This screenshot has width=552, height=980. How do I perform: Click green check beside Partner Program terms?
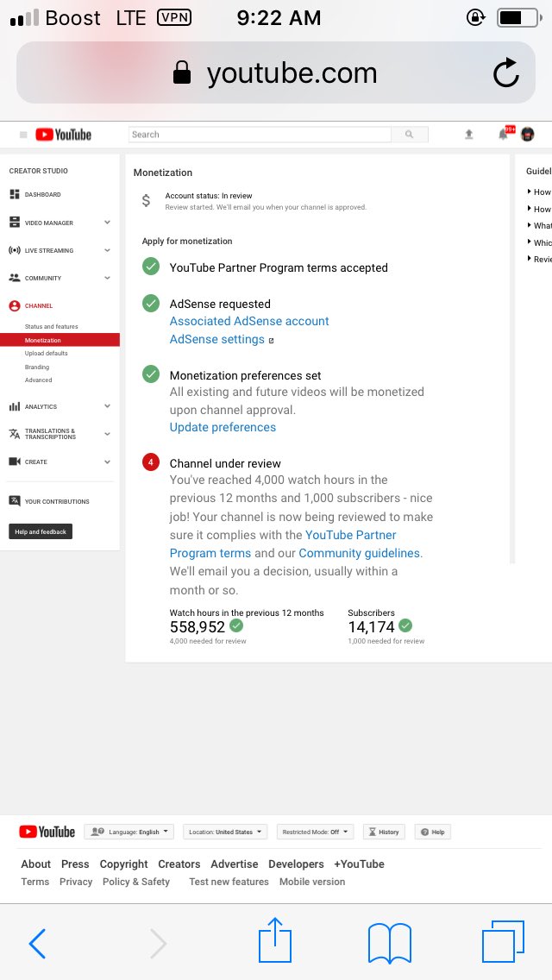click(x=151, y=267)
